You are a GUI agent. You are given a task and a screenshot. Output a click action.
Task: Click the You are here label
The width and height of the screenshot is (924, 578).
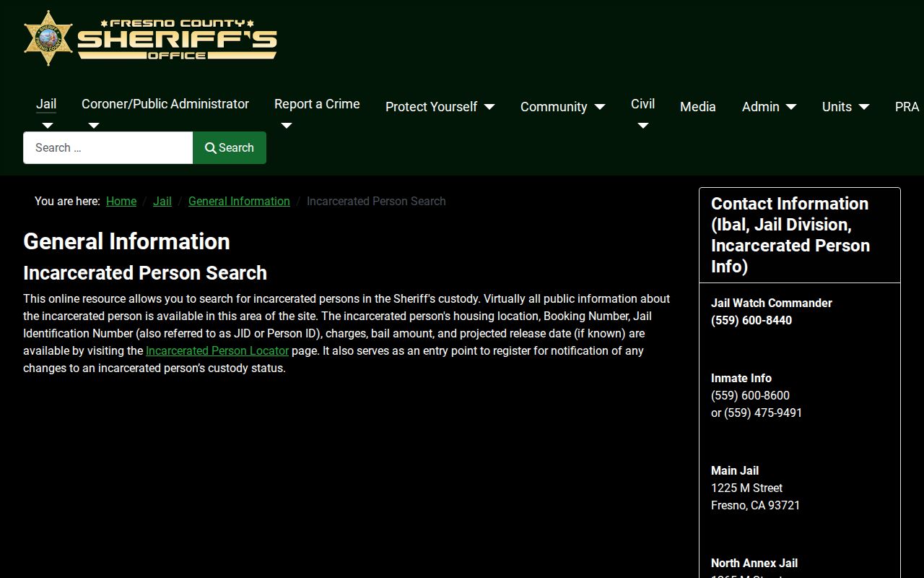67,201
